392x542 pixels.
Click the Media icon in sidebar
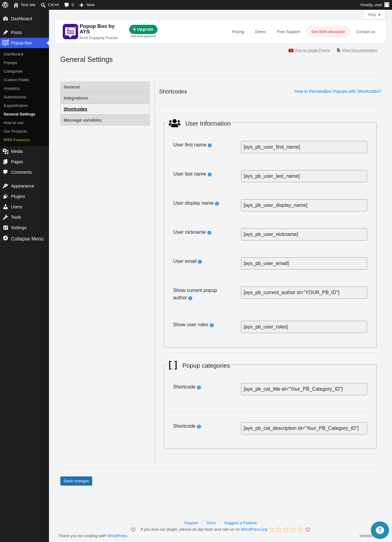point(6,151)
